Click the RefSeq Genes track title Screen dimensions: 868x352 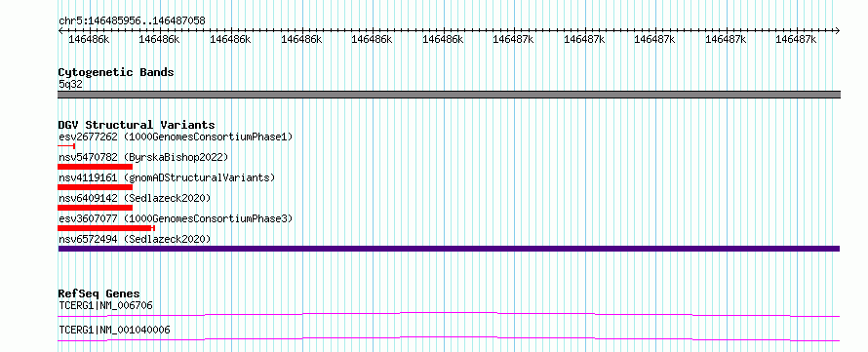tap(99, 293)
